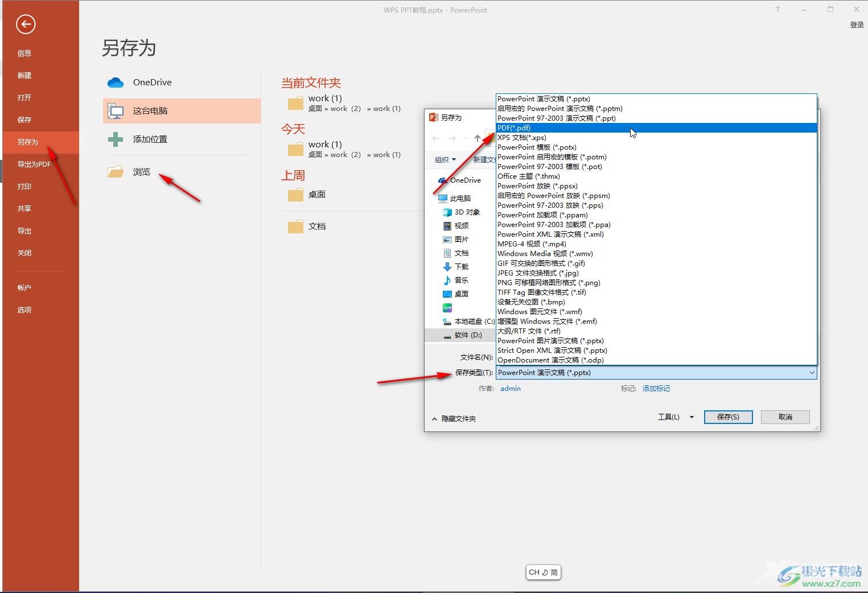Open 组织 dropdown menu
868x593 pixels.
tap(445, 160)
